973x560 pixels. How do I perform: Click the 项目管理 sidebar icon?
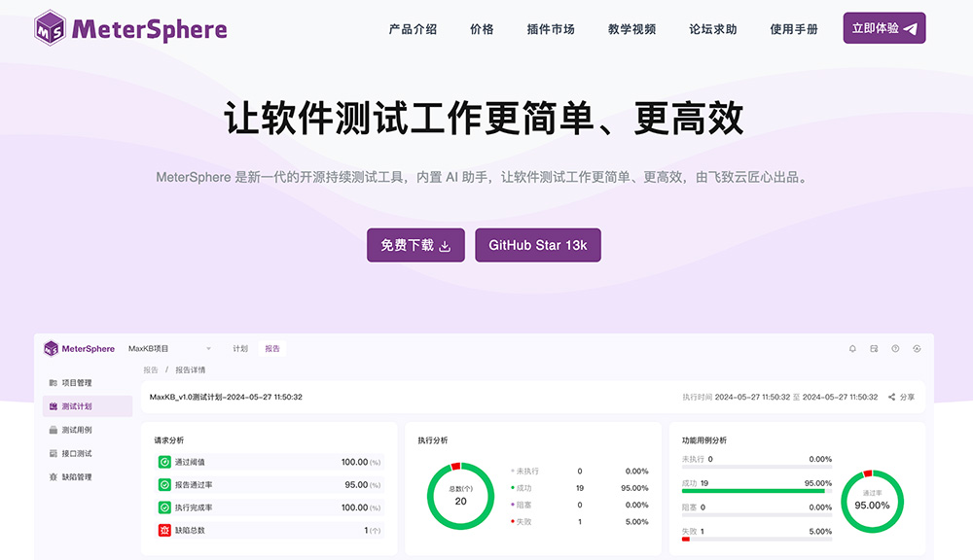[x=54, y=383]
